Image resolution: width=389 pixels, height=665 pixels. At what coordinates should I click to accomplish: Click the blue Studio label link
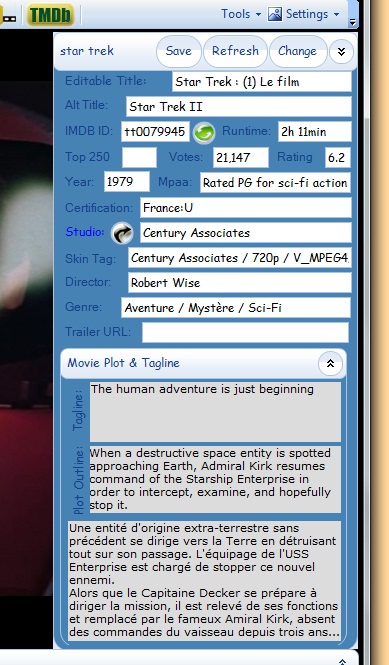pyautogui.click(x=85, y=232)
